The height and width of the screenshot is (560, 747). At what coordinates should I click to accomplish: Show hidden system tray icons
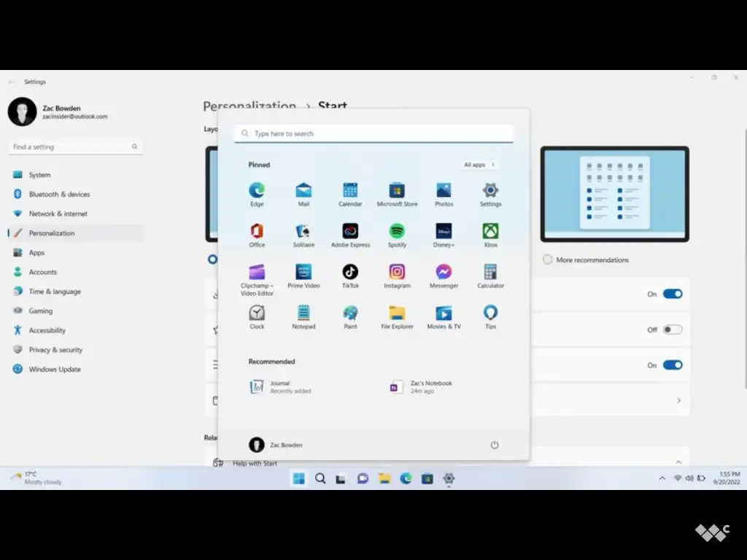(x=662, y=478)
